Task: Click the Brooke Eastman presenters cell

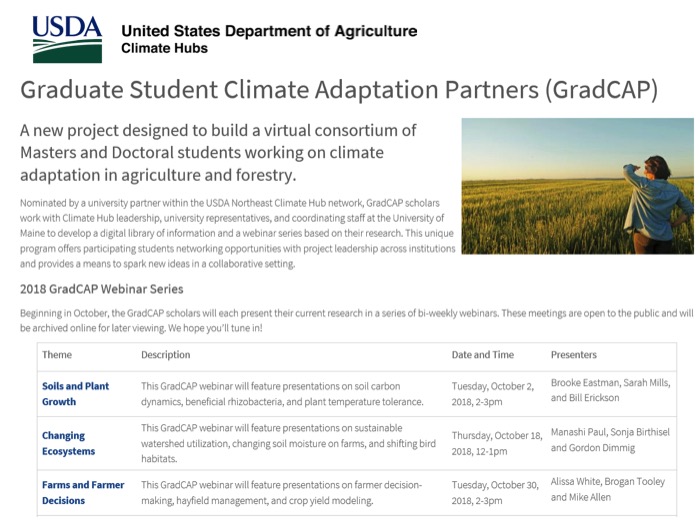Action: 610,390
